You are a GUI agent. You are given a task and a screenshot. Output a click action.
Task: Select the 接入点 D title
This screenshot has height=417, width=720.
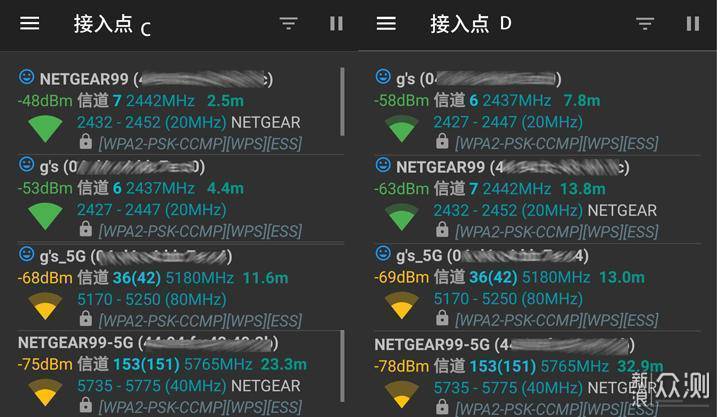tap(471, 23)
